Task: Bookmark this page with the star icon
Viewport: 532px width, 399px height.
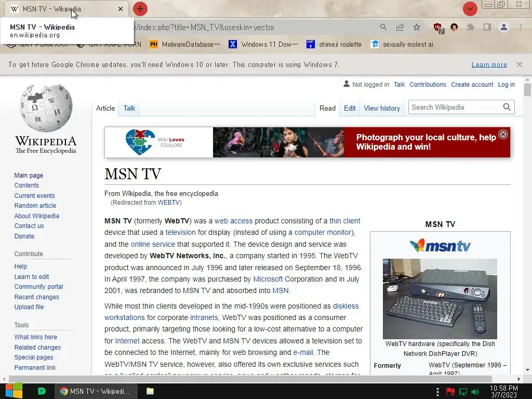Action: (417, 27)
